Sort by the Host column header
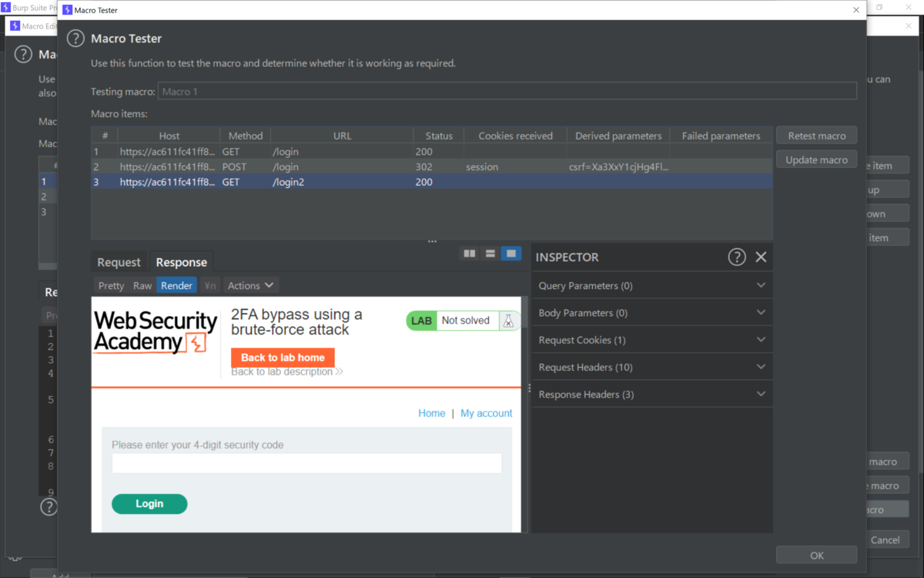The height and width of the screenshot is (578, 924). pyautogui.click(x=169, y=136)
